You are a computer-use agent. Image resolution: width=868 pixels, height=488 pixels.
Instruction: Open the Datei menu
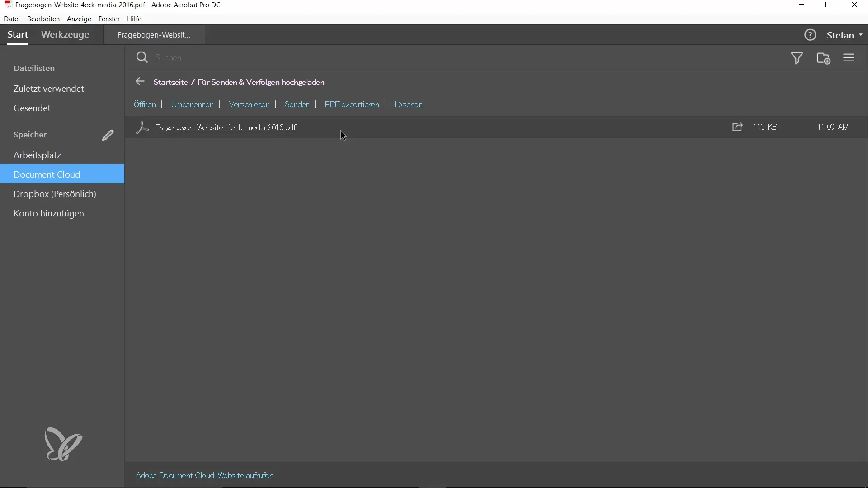click(x=11, y=19)
